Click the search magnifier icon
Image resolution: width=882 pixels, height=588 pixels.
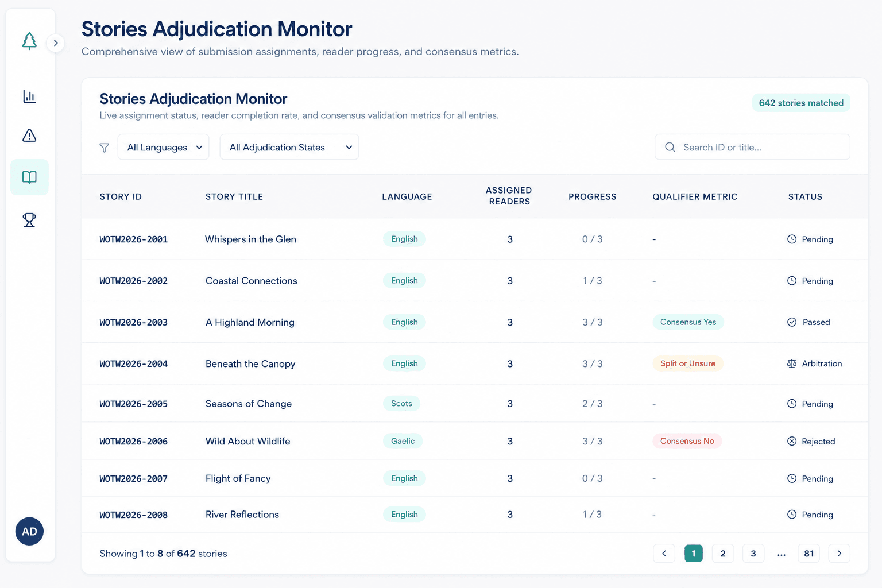tap(670, 147)
